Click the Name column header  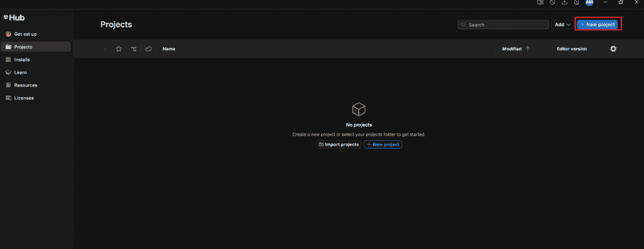[169, 49]
